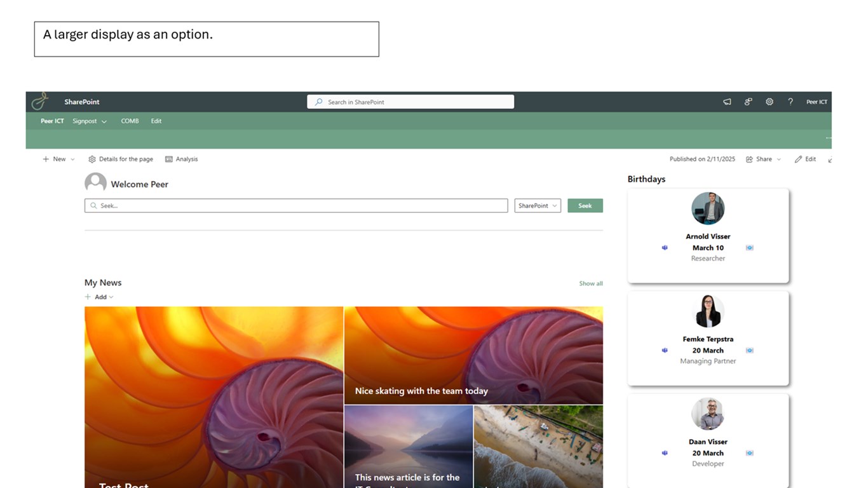
Task: Click the Birthdays section heading
Action: click(646, 179)
